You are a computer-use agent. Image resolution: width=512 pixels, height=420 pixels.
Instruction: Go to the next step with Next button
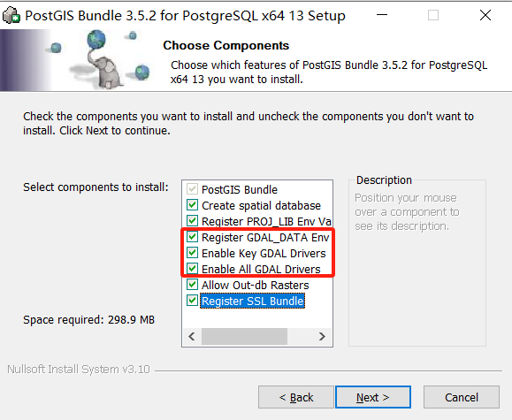click(373, 397)
